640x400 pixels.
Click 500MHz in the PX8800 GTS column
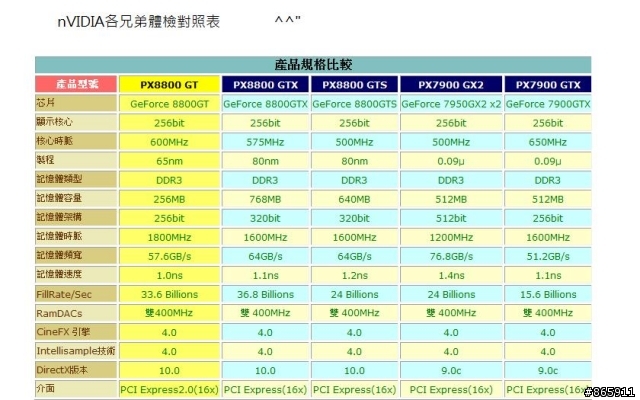pyautogui.click(x=354, y=142)
